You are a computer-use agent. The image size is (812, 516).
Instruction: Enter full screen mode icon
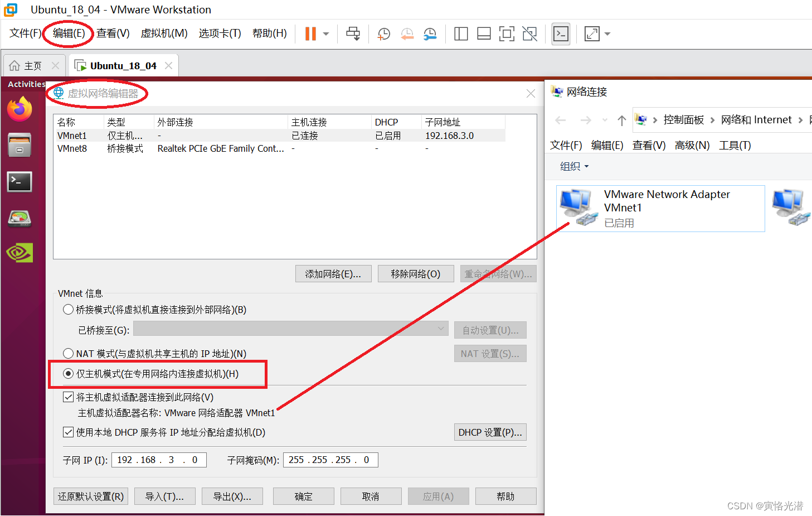pyautogui.click(x=506, y=34)
